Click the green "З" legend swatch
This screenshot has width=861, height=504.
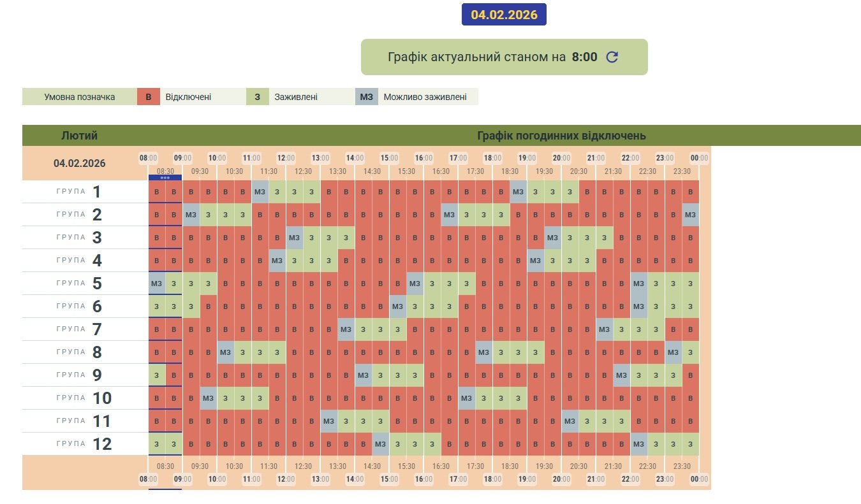257,97
